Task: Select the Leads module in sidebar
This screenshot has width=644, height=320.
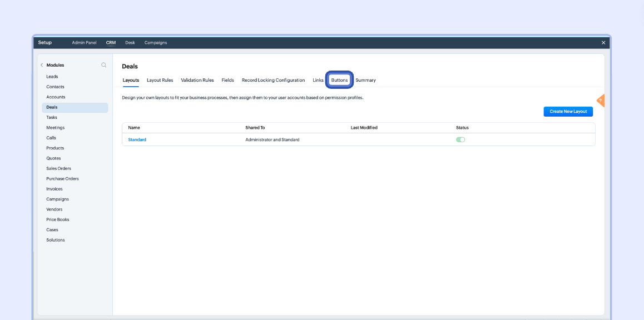Action: click(x=52, y=77)
